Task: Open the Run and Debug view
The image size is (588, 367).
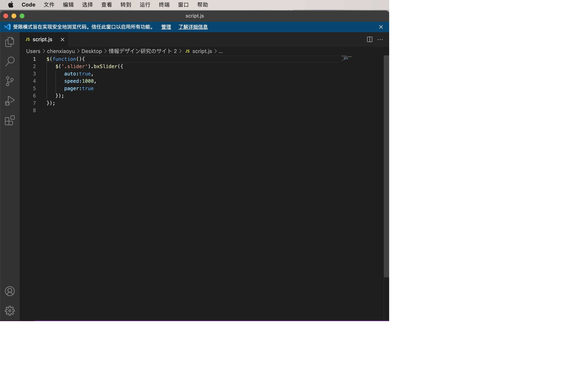Action: pos(10,101)
